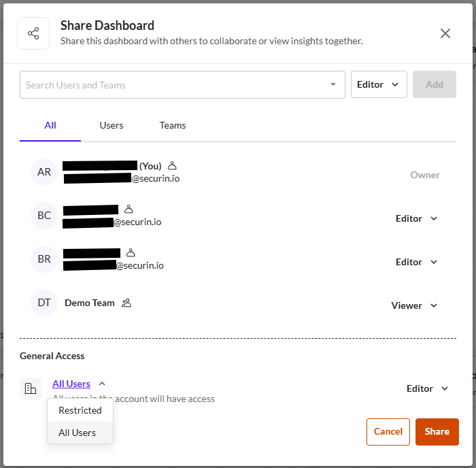Screen dimensions: 476x468
Task: Open the Editor role dropdown next to Add
Action: 379,84
